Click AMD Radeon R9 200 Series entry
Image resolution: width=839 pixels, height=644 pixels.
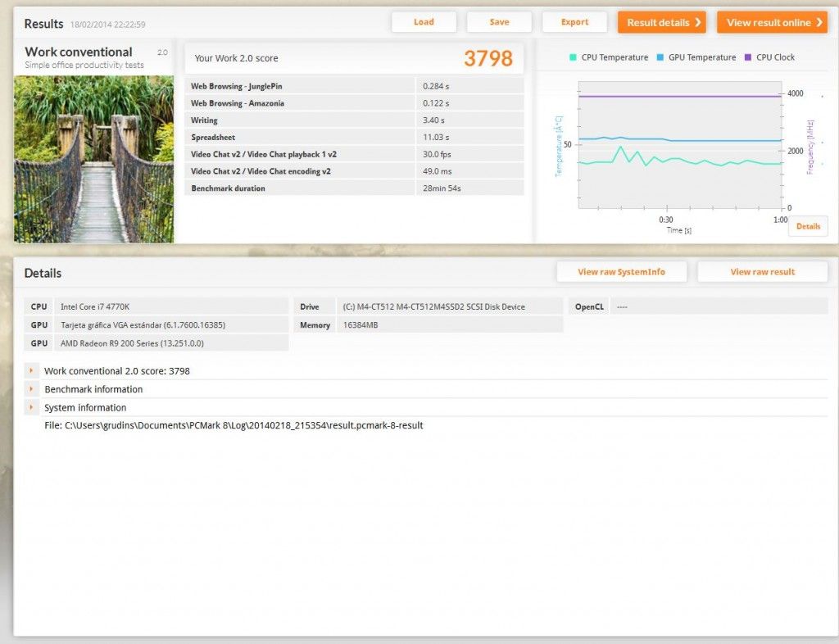tap(171, 342)
